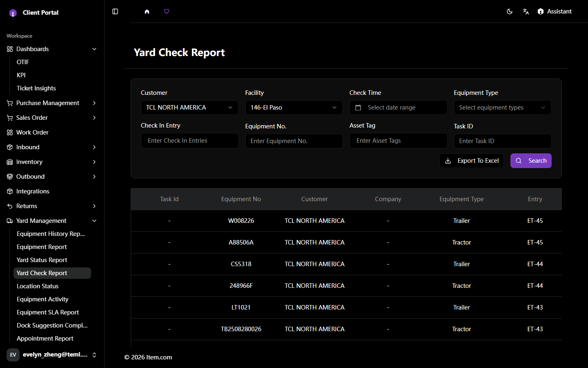Click the Dashboards grid icon

10,49
